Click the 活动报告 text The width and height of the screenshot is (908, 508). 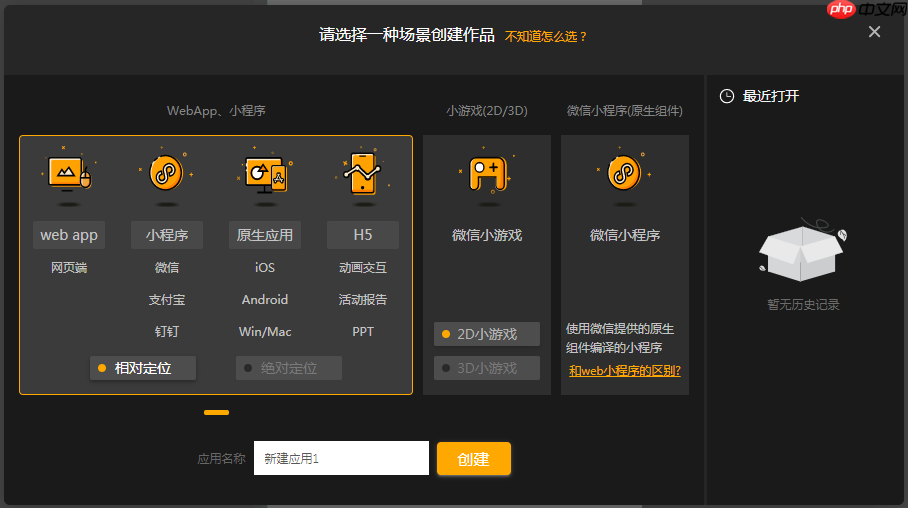click(363, 300)
